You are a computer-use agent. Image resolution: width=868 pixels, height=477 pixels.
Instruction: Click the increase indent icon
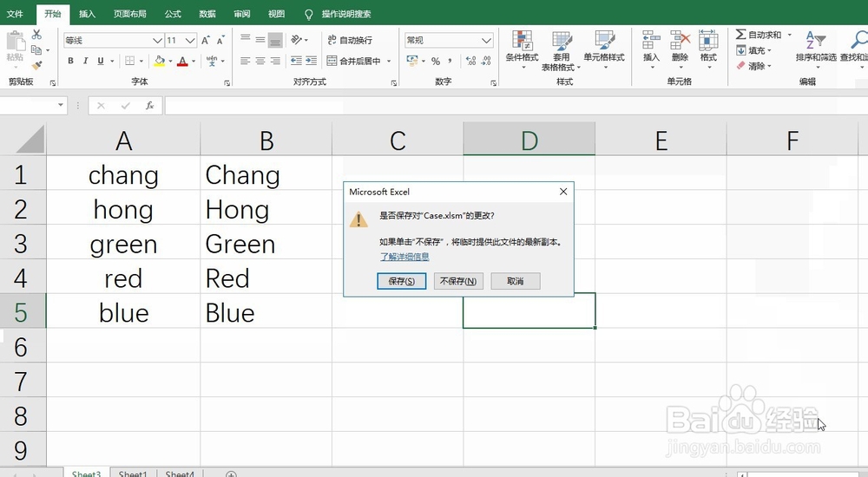tap(311, 61)
